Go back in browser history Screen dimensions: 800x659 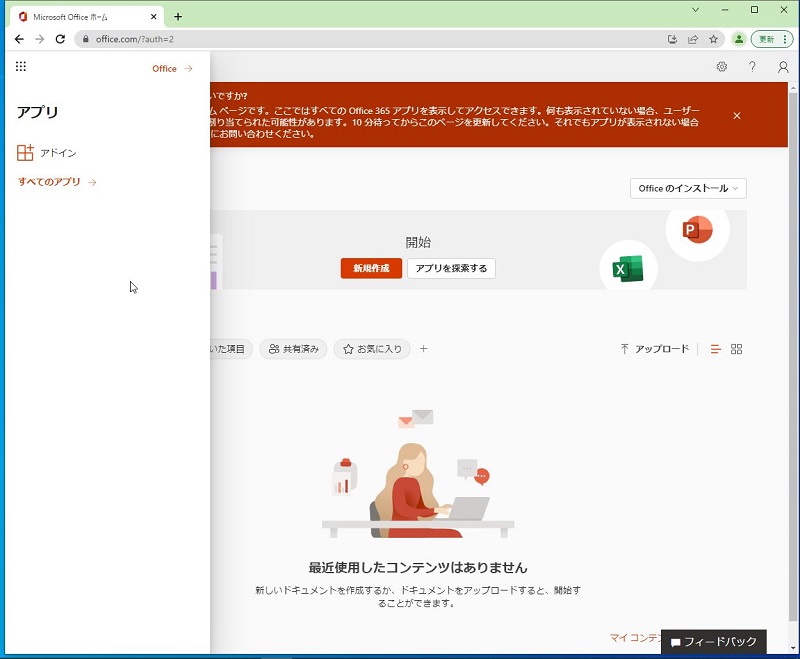tap(19, 39)
